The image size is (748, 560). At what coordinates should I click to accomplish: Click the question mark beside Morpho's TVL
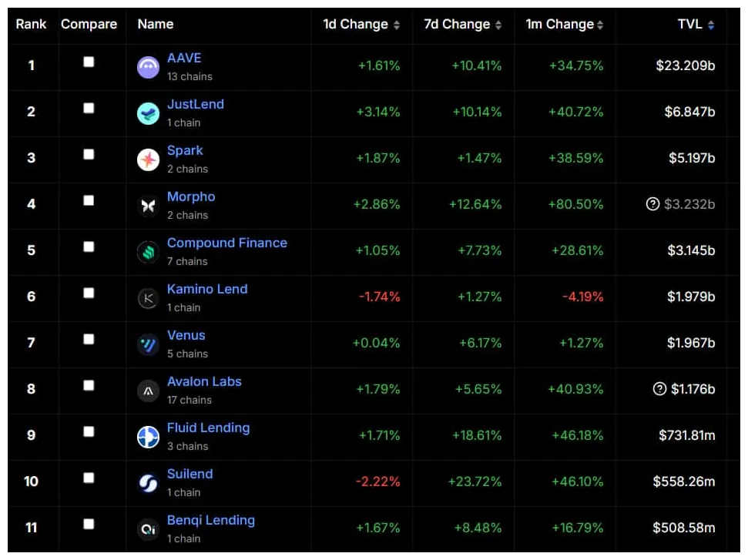point(652,205)
